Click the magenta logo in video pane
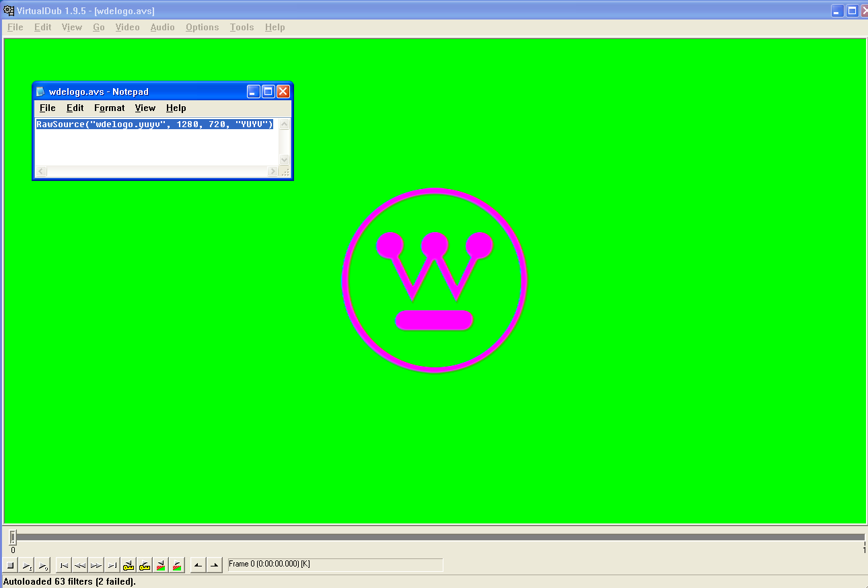The height and width of the screenshot is (588, 868). [434, 280]
